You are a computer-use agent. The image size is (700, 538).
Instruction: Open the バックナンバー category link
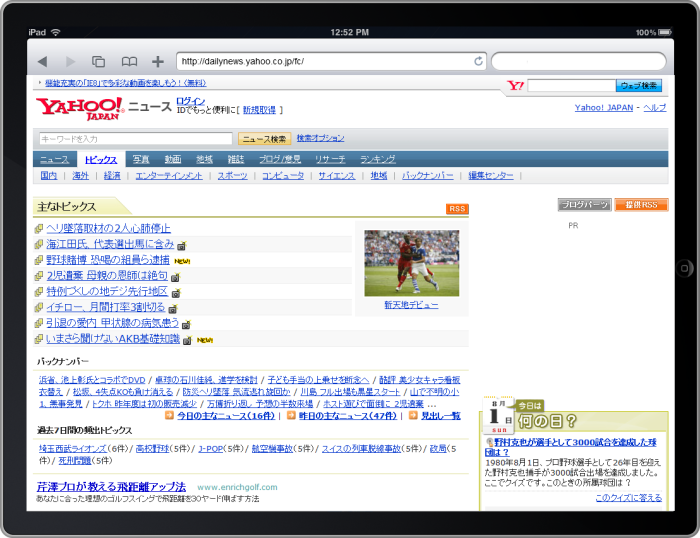pyautogui.click(x=428, y=175)
